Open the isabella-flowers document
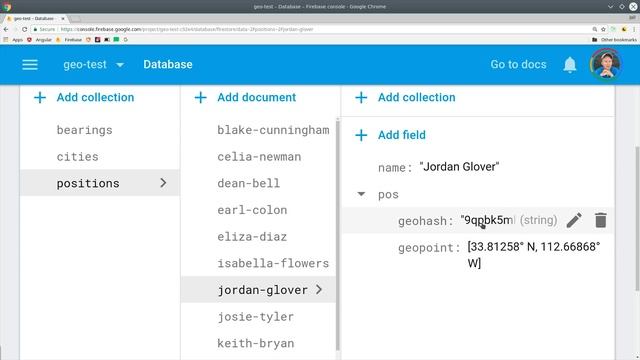Image resolution: width=640 pixels, height=360 pixels. coord(258,263)
